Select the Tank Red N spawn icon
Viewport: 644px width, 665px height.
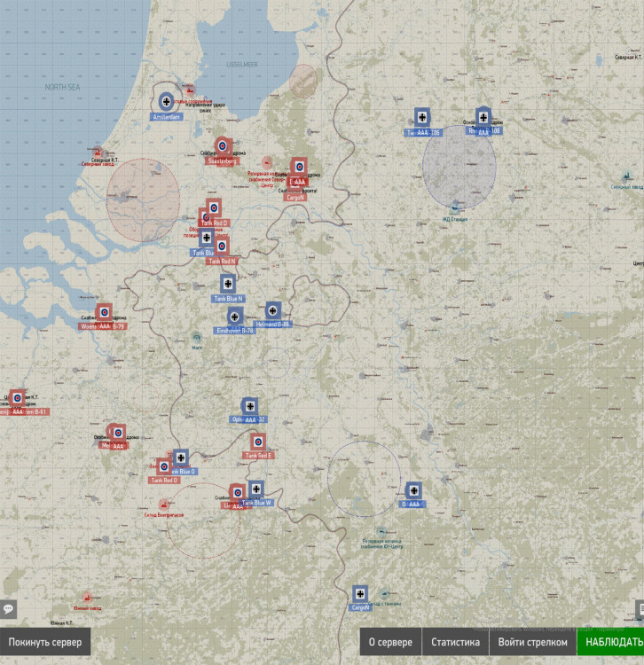coord(222,246)
